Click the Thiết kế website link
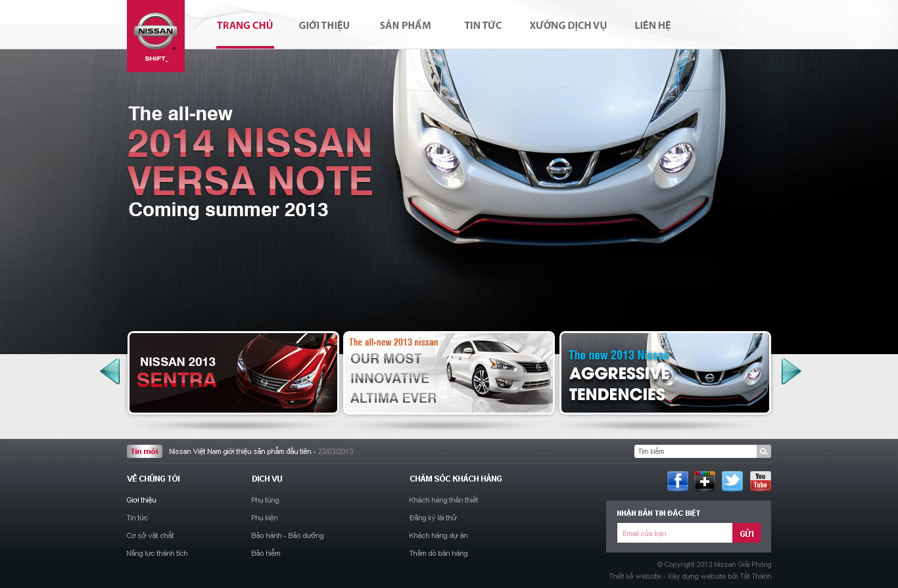Viewport: 898px width, 588px height. [x=635, y=576]
